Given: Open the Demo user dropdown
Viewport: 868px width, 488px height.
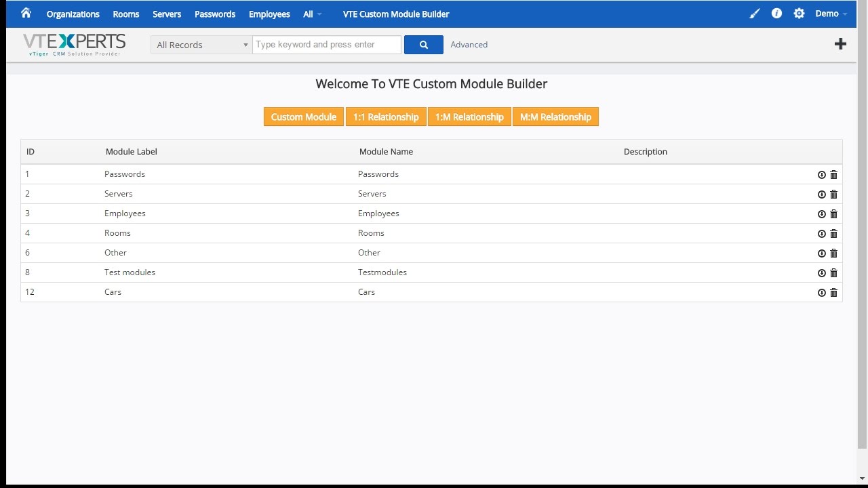Looking at the screenshot, I should 831,14.
